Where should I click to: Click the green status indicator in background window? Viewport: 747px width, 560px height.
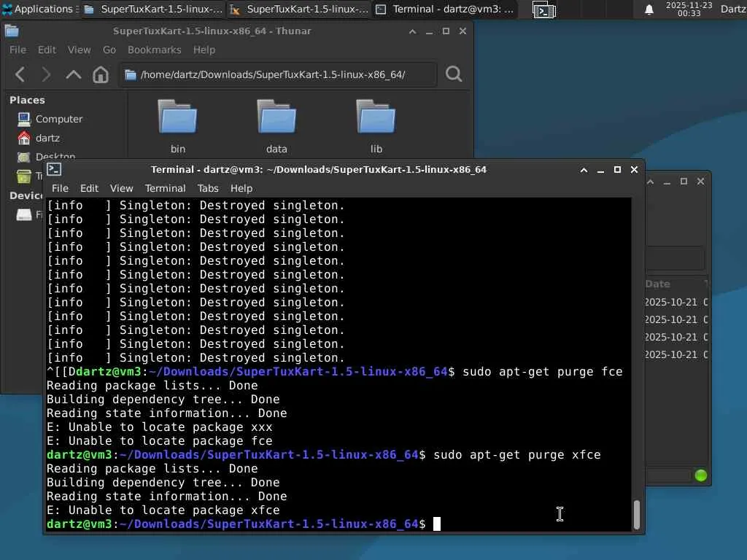[x=701, y=475]
